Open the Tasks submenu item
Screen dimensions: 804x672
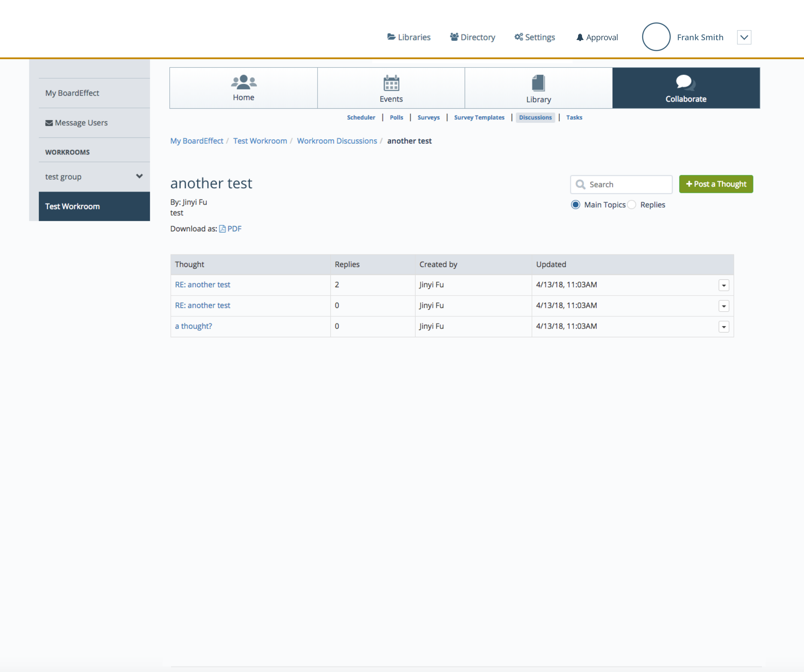pyautogui.click(x=574, y=118)
